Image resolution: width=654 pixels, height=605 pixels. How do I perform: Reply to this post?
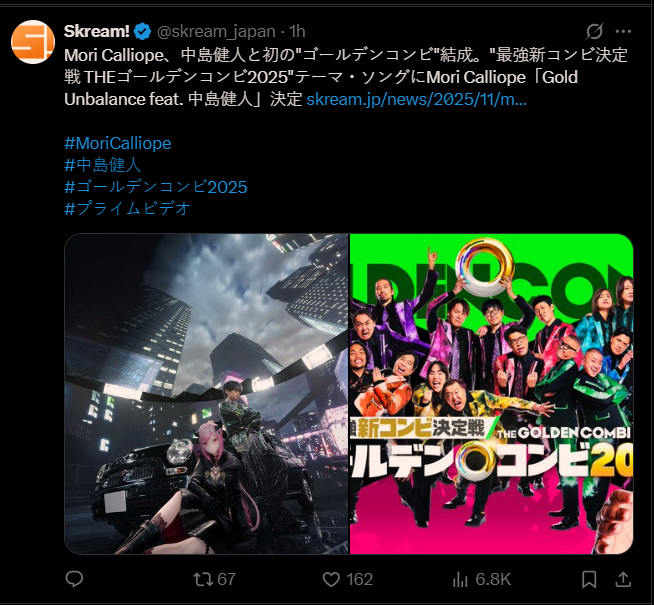75,579
